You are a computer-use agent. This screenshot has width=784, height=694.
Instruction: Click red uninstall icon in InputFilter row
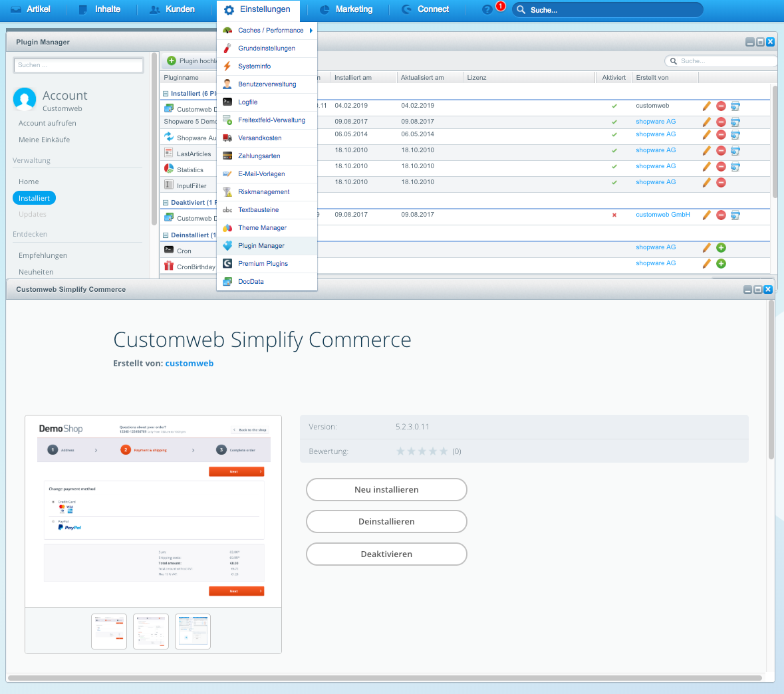pyautogui.click(x=721, y=183)
